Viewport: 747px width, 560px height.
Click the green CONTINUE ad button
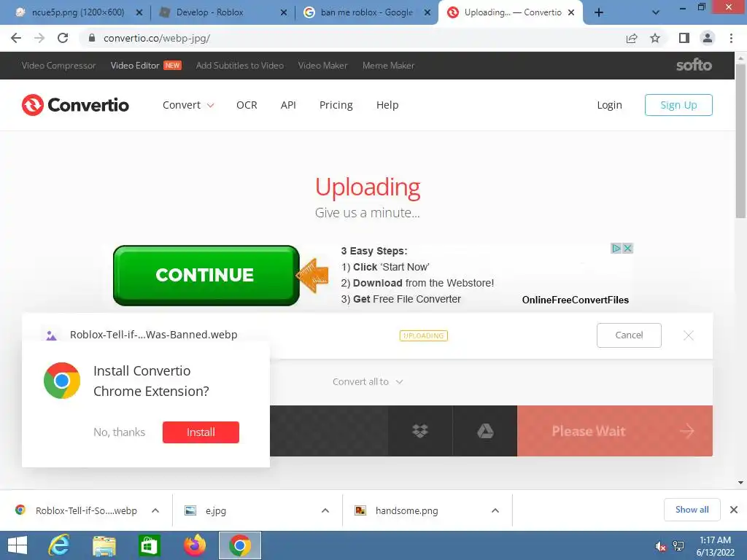coord(206,275)
